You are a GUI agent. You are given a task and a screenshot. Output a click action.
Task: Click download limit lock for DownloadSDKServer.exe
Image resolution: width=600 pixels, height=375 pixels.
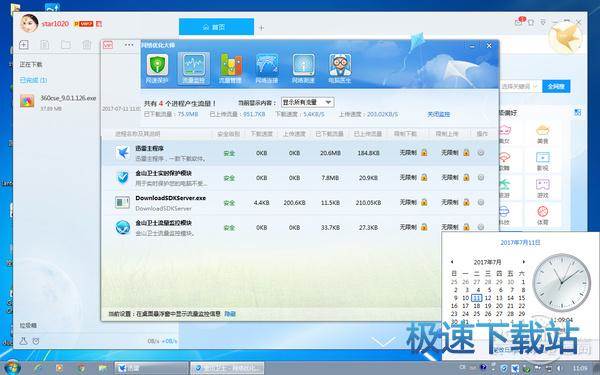[424, 202]
